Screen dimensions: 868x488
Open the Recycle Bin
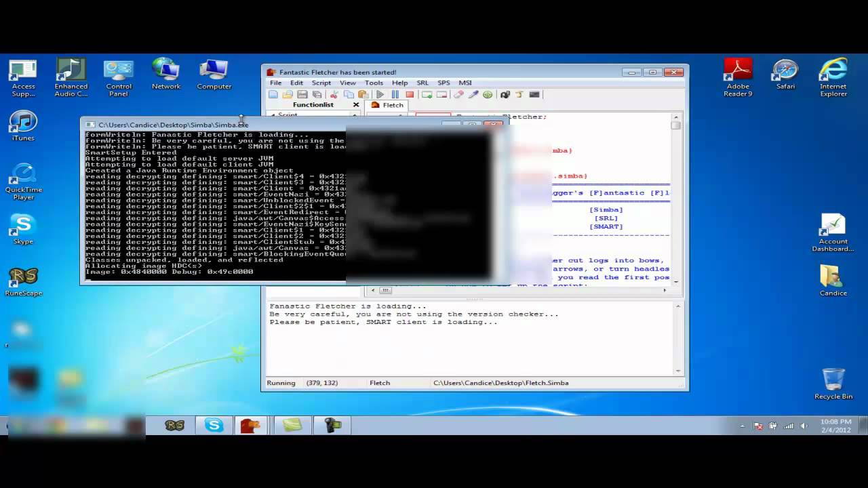coord(833,384)
